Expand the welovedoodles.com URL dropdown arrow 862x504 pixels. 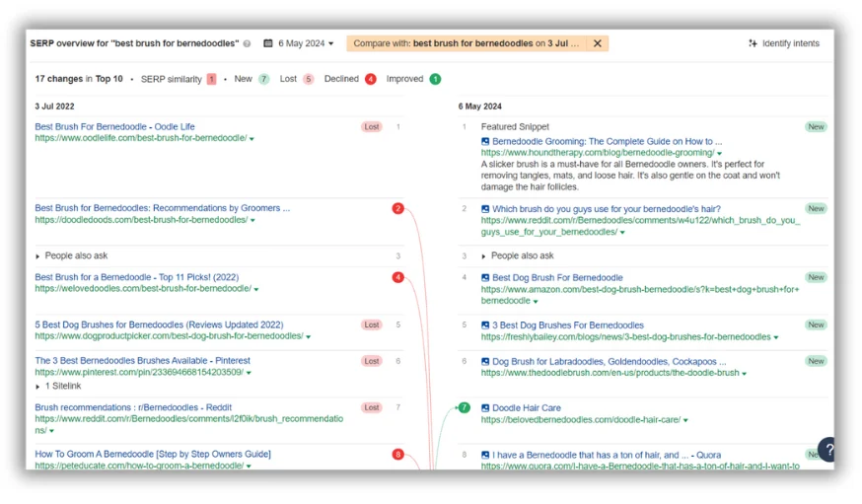click(256, 289)
